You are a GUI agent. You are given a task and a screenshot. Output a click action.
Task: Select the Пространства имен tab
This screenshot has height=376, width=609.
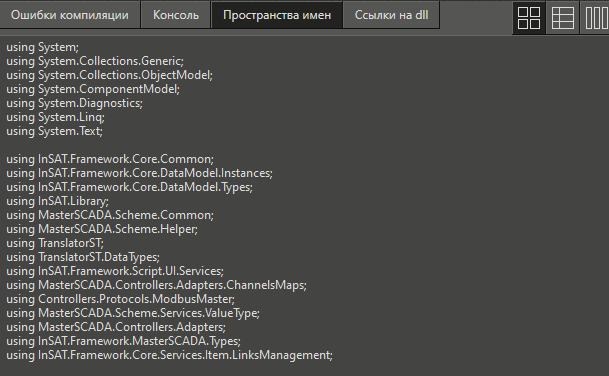(277, 15)
